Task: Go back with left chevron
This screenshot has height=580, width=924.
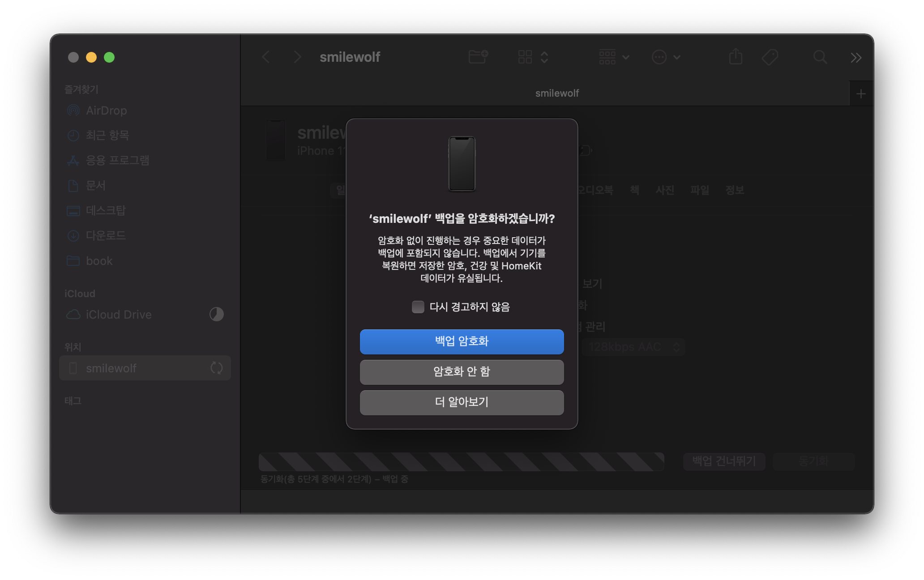Action: [266, 57]
